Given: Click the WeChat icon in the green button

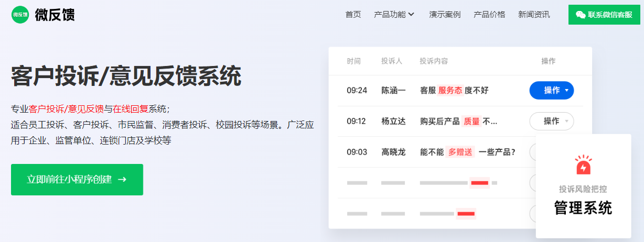Looking at the screenshot, I should pyautogui.click(x=580, y=15).
